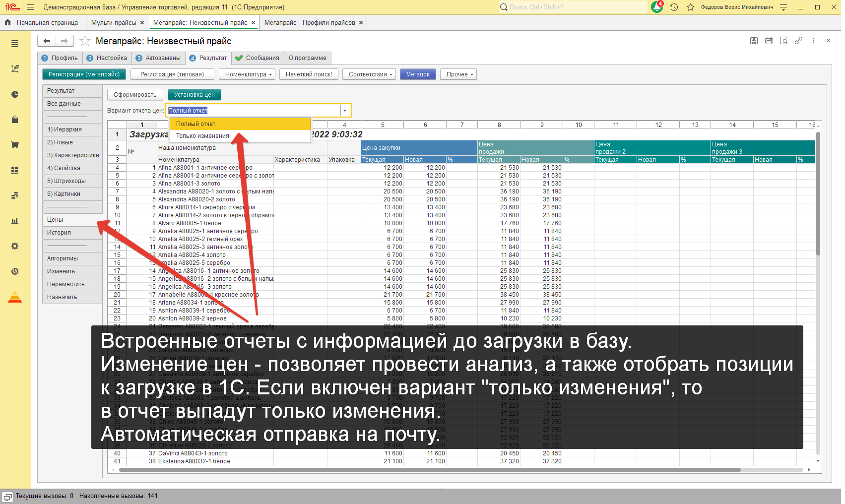The image size is (845, 504).
Task: Go back with left arrow button
Action: pyautogui.click(x=47, y=41)
